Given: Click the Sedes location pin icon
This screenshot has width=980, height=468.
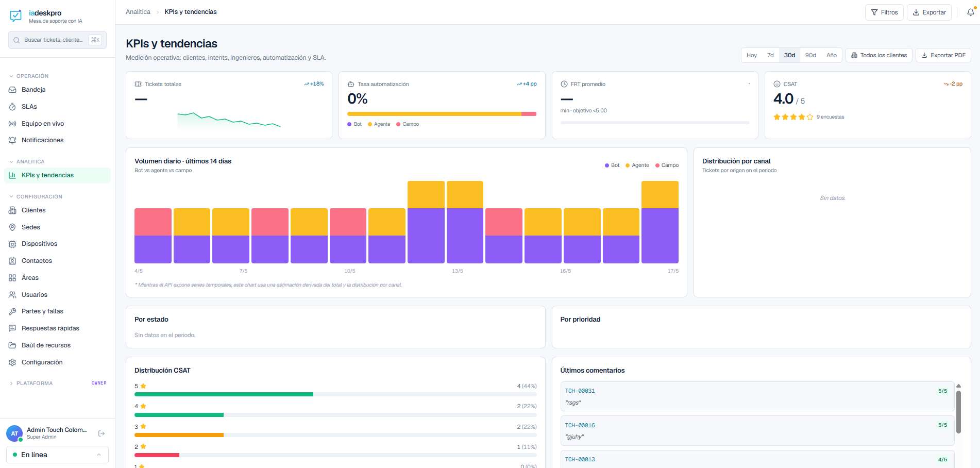Looking at the screenshot, I should tap(12, 227).
